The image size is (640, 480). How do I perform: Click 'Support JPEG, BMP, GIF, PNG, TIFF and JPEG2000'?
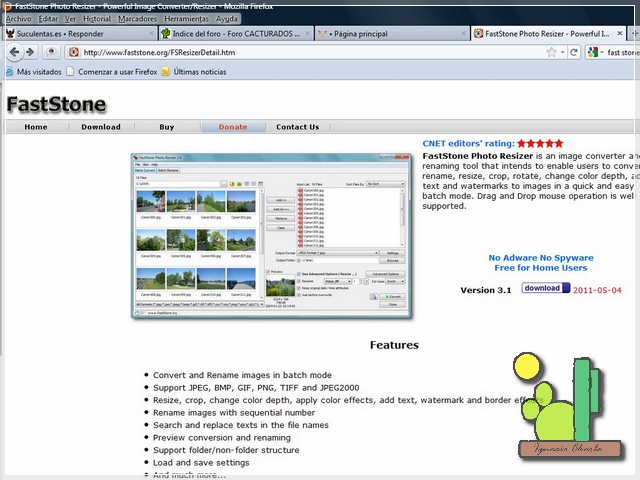point(256,388)
